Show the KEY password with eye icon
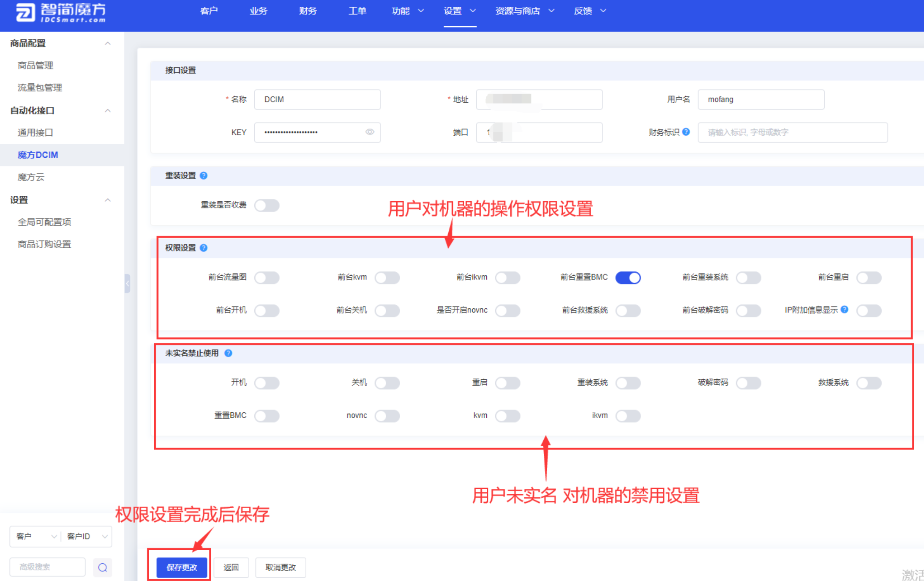 click(370, 132)
